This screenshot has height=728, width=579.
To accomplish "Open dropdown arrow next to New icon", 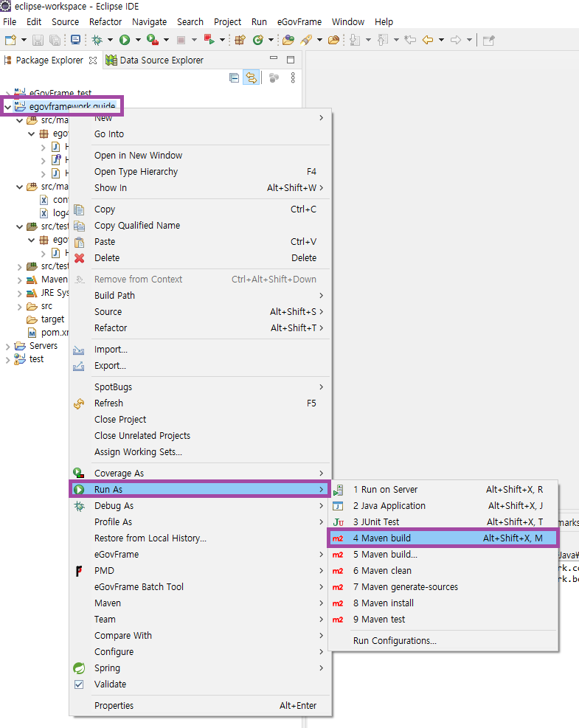I will coord(24,40).
